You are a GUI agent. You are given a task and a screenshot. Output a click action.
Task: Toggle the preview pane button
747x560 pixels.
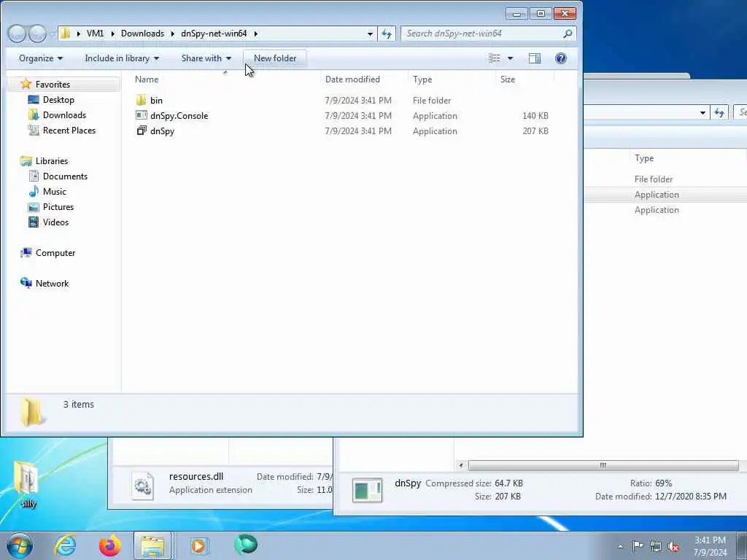pyautogui.click(x=535, y=58)
